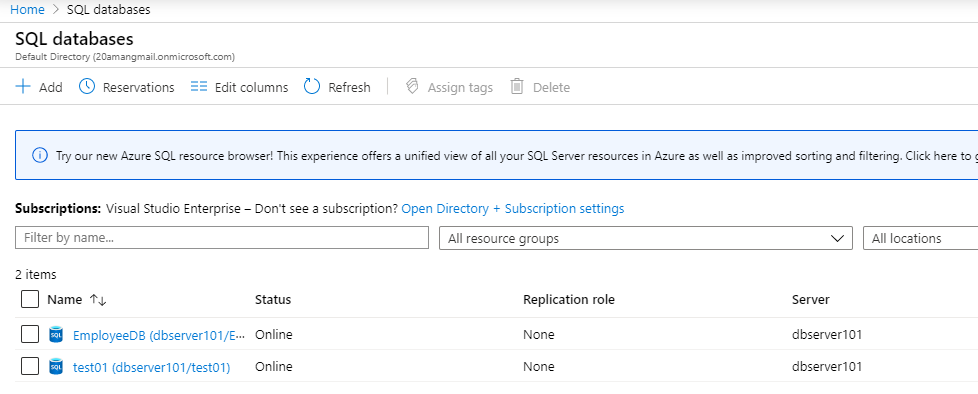Click the Online status in EmployeeDB row
Screen dimensions: 978x394
coord(274,335)
